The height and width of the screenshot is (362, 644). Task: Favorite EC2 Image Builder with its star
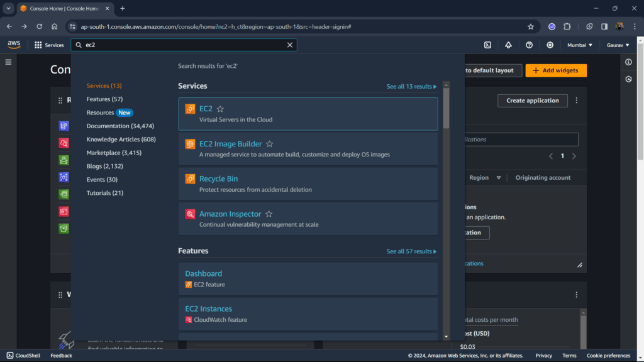pyautogui.click(x=269, y=144)
